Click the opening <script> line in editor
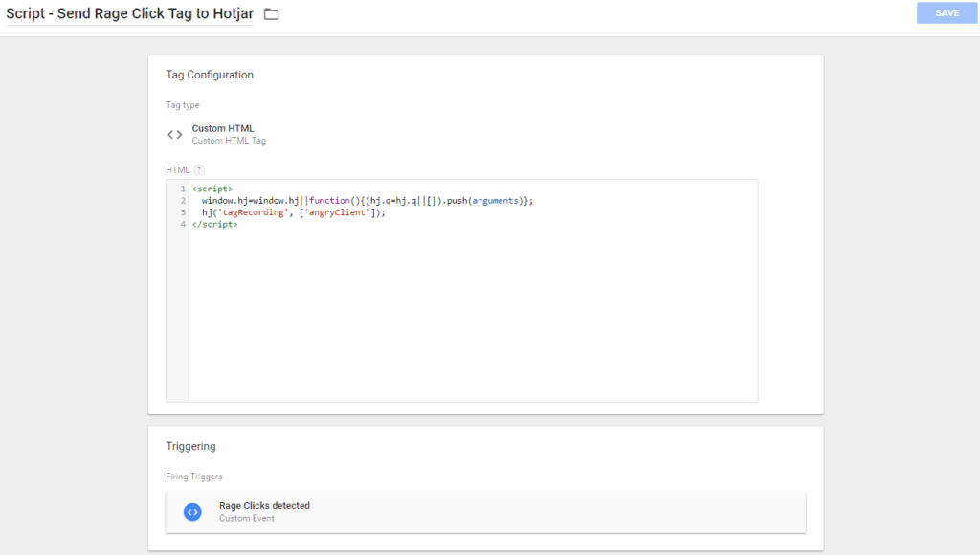This screenshot has width=980, height=555. pos(212,189)
